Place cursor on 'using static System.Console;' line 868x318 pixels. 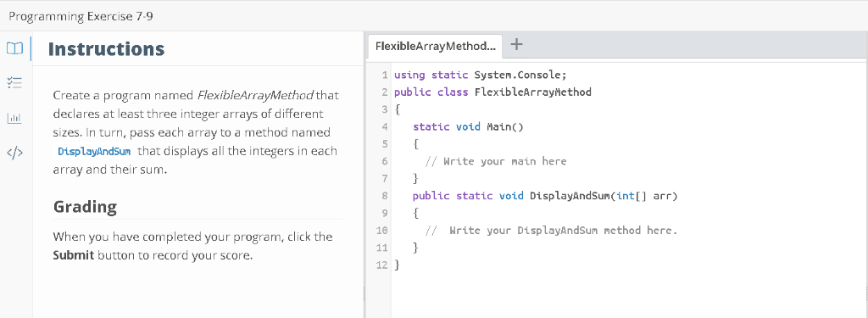point(481,75)
